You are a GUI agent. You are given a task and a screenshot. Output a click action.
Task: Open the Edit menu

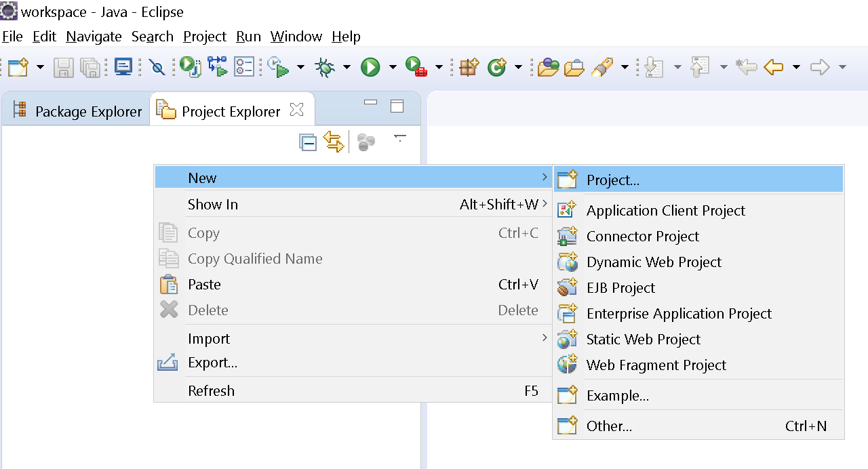pos(45,37)
